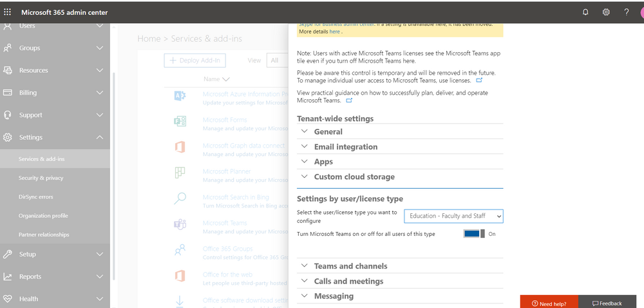Click the Billing card icon

(7, 93)
